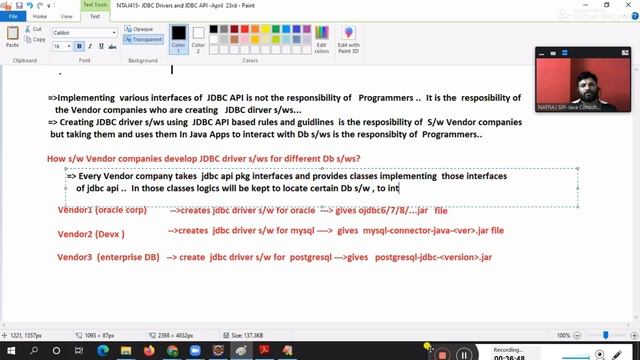Open Paint Help question mark
Screen dimensions: 640x360
coord(635,16)
